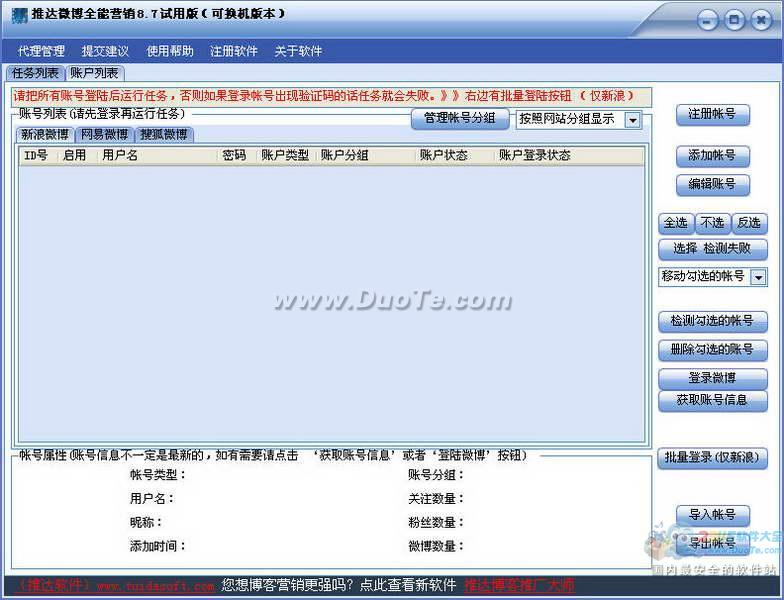This screenshot has height=600, width=784.
Task: Open the 代理管理 menu
Action: coord(42,51)
